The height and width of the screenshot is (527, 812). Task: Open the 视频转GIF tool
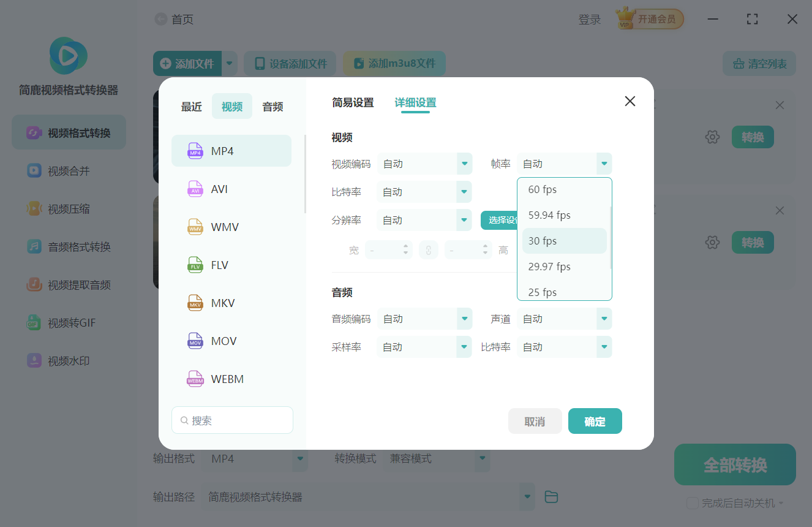click(68, 322)
